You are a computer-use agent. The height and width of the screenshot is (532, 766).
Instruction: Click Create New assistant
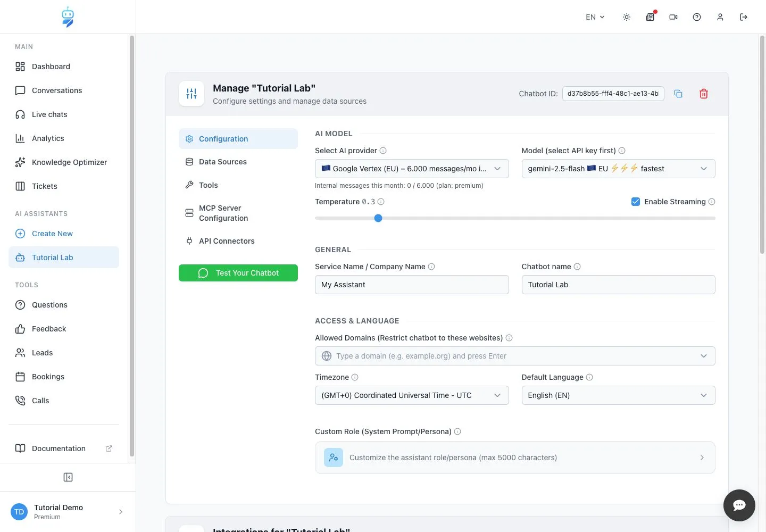64,234
